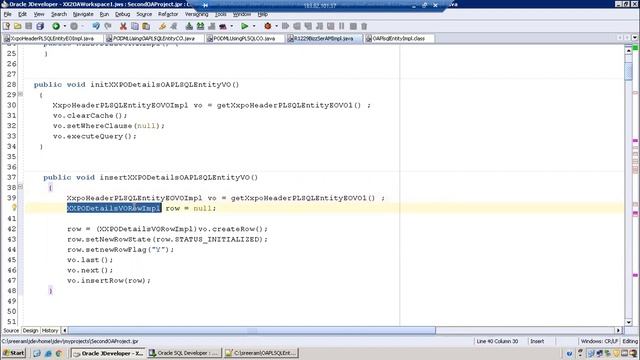Open the Navigate menu
The height and width of the screenshot is (360, 640).
click(x=83, y=14)
